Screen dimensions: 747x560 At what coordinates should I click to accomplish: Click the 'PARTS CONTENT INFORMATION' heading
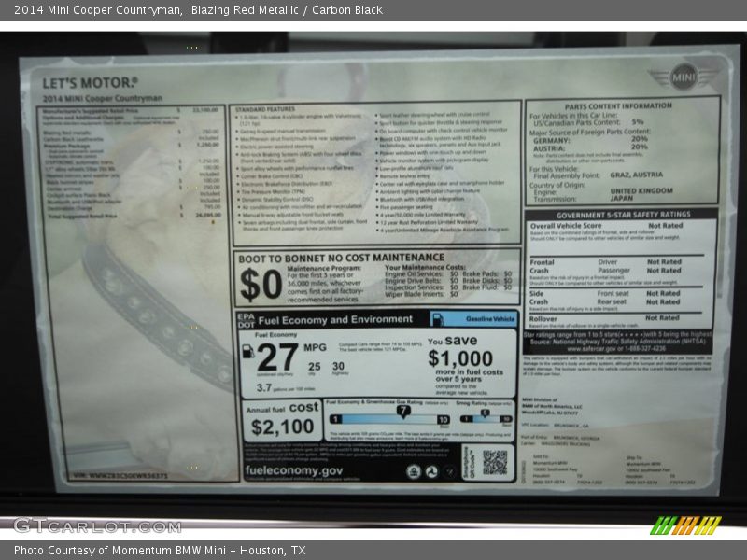(618, 106)
